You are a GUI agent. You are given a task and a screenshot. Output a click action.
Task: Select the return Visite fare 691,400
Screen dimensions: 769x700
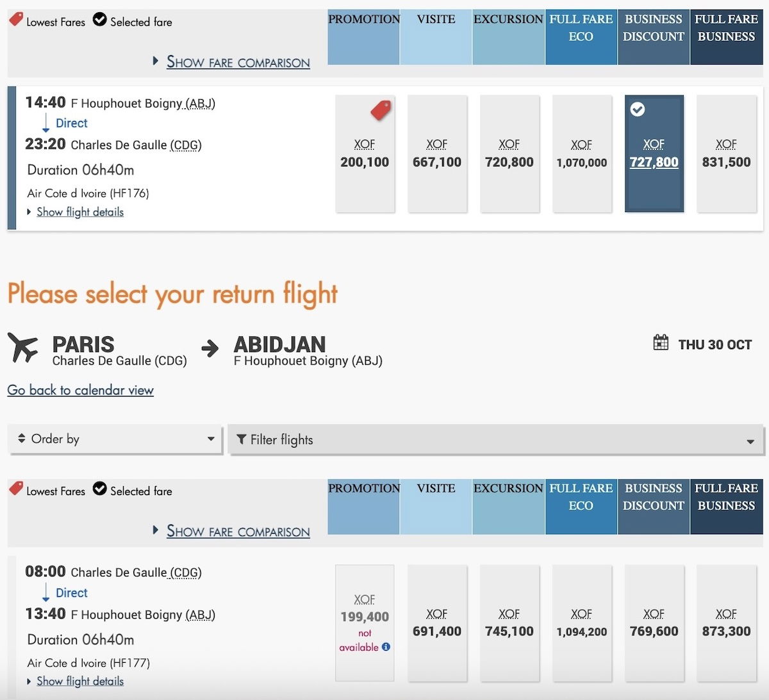click(437, 623)
